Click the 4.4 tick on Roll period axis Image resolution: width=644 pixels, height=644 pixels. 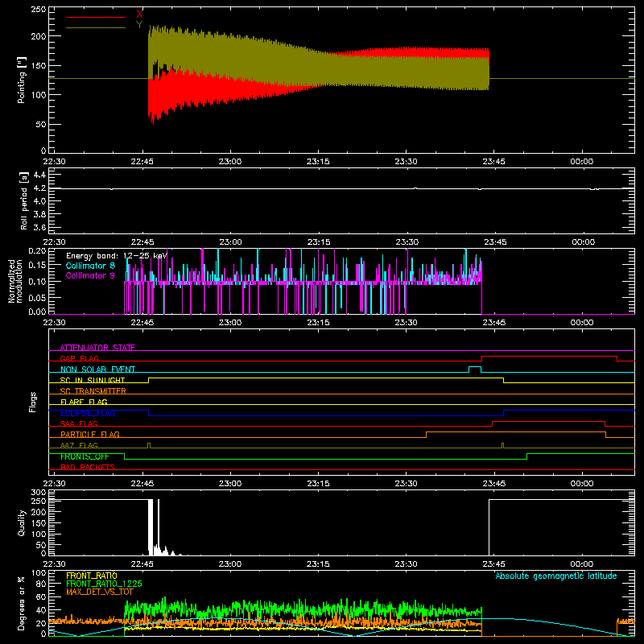tap(39, 175)
